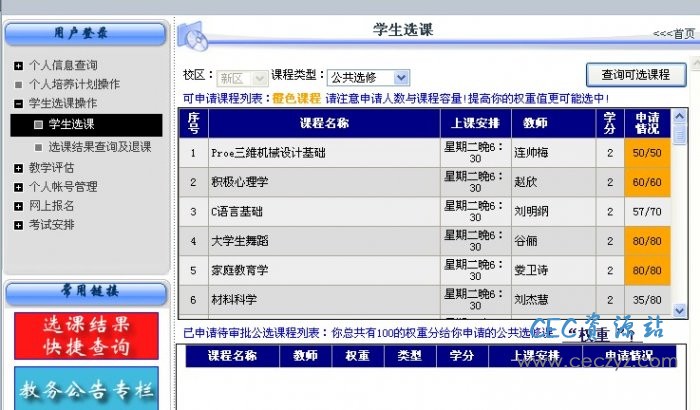Collapse the 学生选课操作 tree node
Image resolution: width=700 pixels, height=410 pixels.
pos(18,104)
